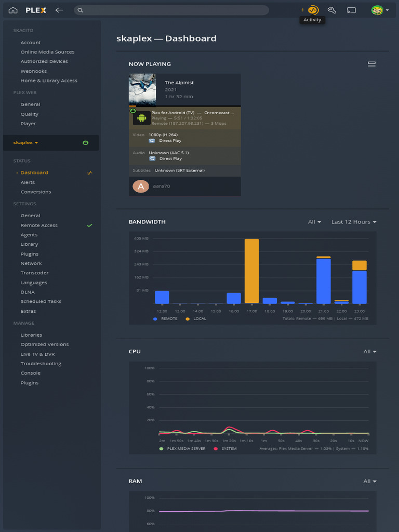The width and height of the screenshot is (399, 532).
Task: Open bandwidth All filter dropdown
Action: point(314,222)
